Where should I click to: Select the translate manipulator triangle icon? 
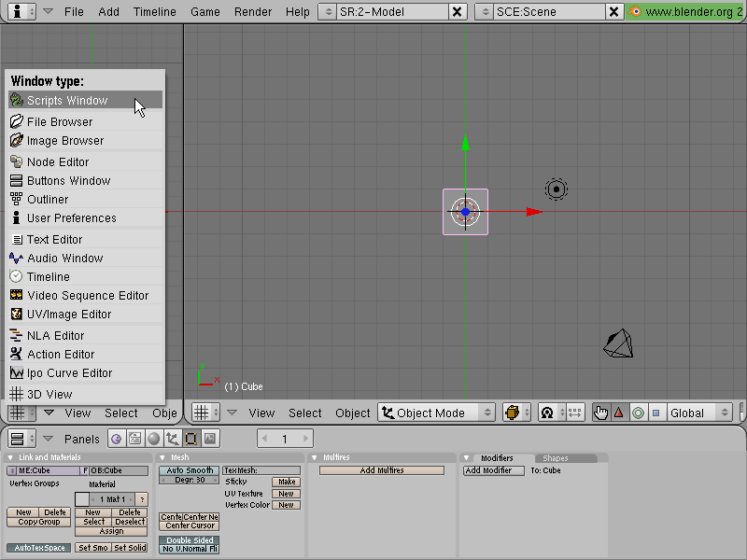coord(619,413)
